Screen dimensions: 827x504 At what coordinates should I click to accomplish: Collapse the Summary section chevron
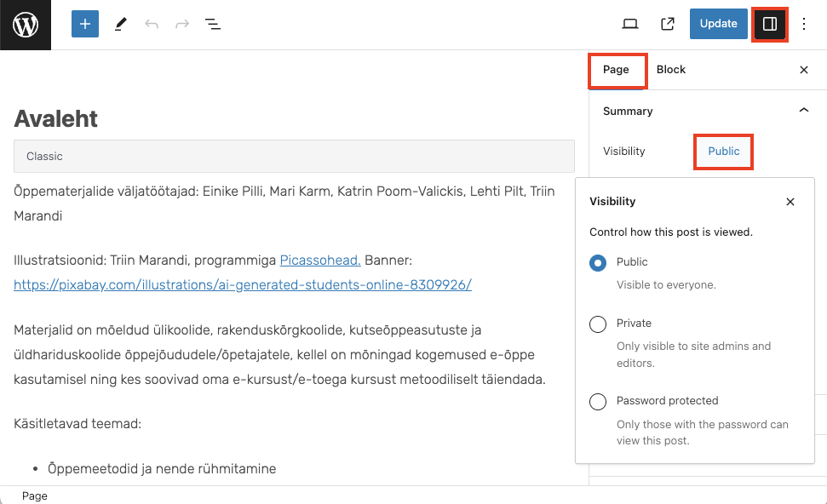(x=803, y=111)
